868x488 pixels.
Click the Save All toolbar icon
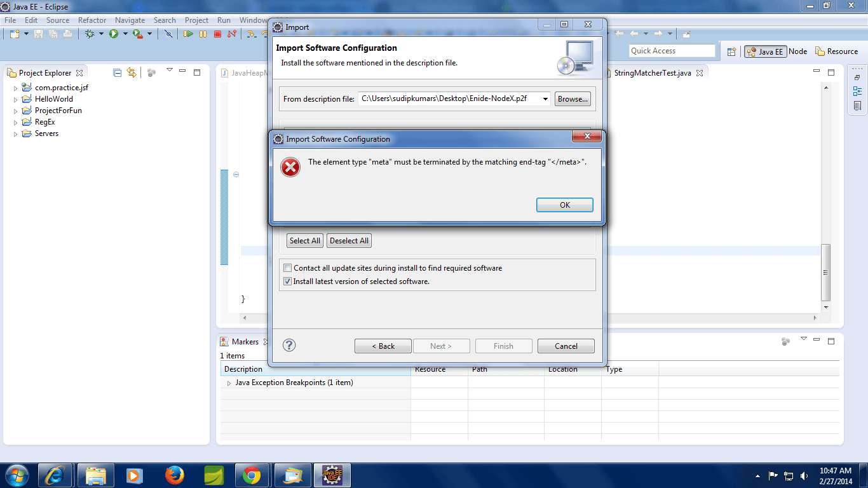53,34
